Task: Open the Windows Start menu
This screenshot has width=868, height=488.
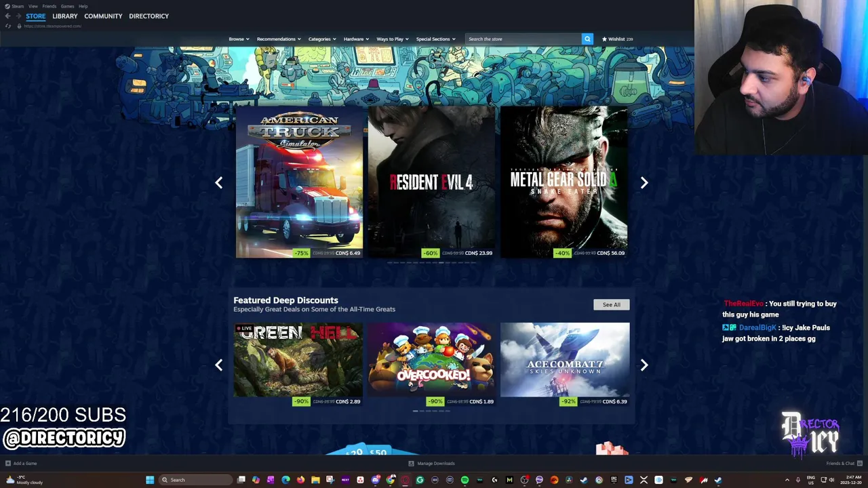Action: pos(150,480)
